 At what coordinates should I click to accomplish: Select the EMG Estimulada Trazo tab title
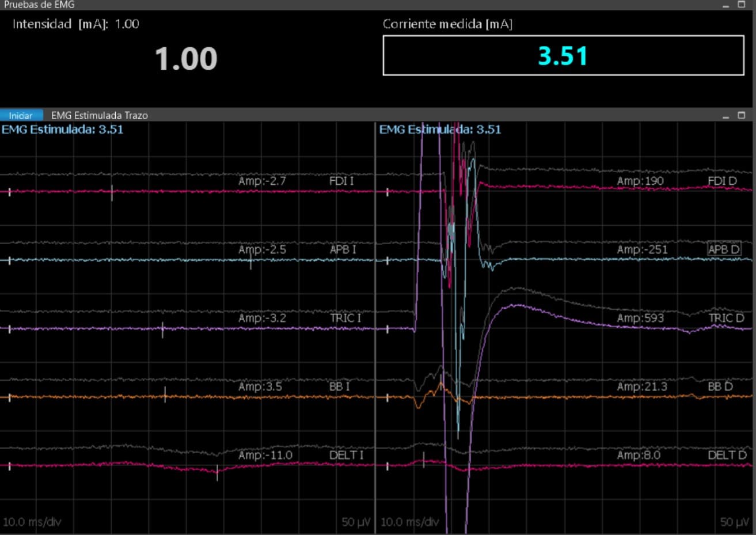tap(99, 115)
